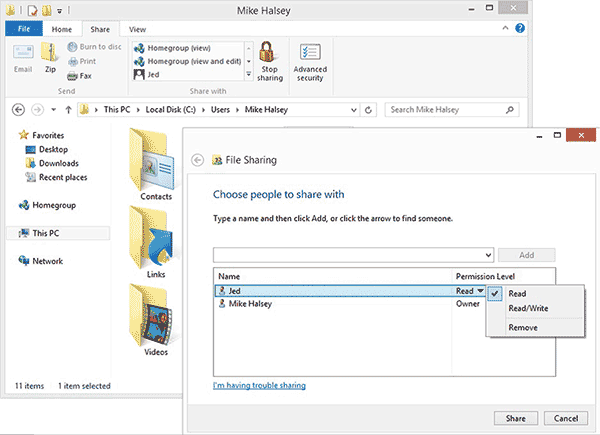Screen dimensions: 600x435
Task: Click the Stop sharing padlock icon
Action: [x=268, y=60]
